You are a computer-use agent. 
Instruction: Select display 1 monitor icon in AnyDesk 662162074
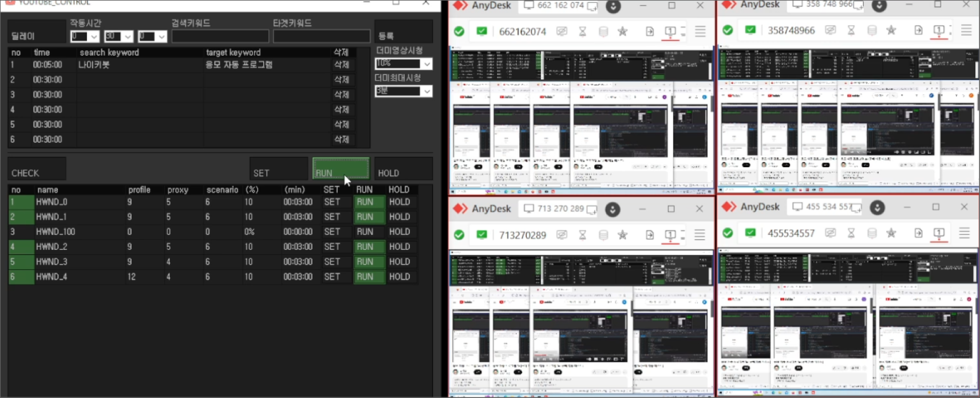[670, 31]
